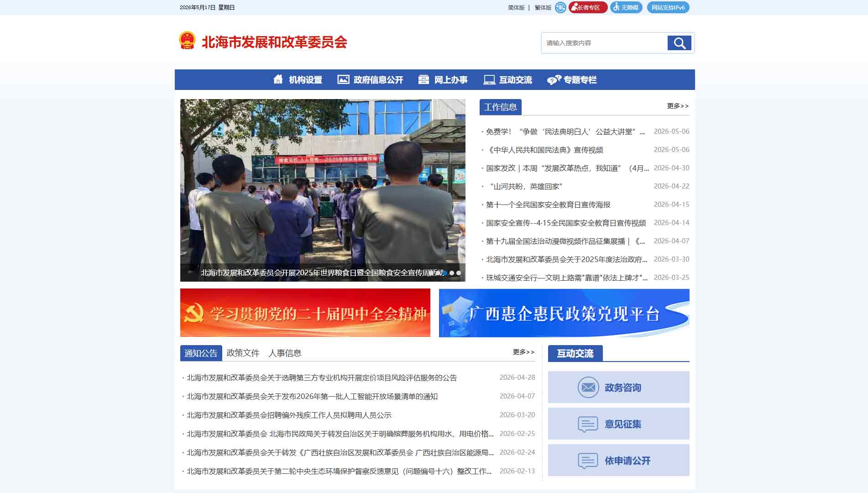This screenshot has height=493, width=868.
Task: Open notice 第二轮中央生态环境保护督察反馈意见
Action: point(339,471)
